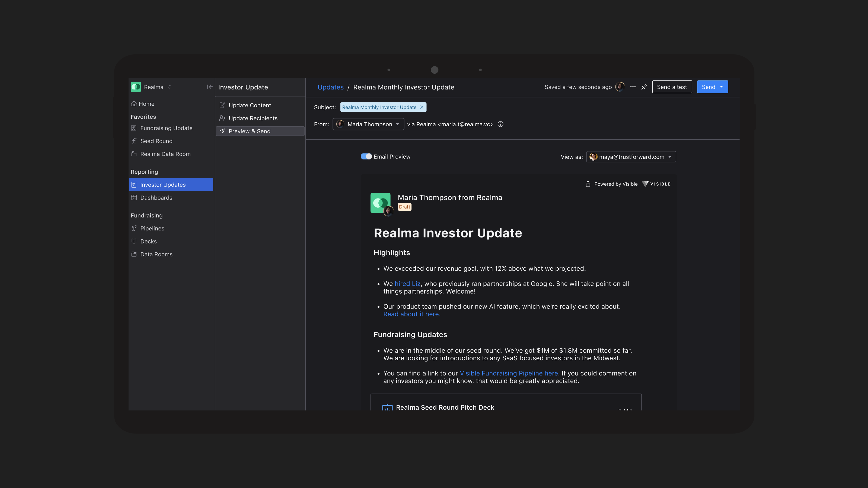This screenshot has height=488, width=868.
Task: Remove the subject tag with X icon
Action: [422, 107]
